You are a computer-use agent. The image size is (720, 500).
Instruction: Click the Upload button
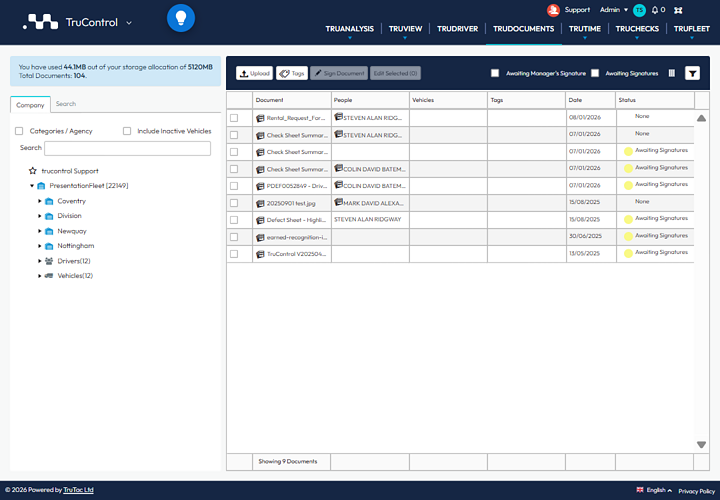point(254,73)
